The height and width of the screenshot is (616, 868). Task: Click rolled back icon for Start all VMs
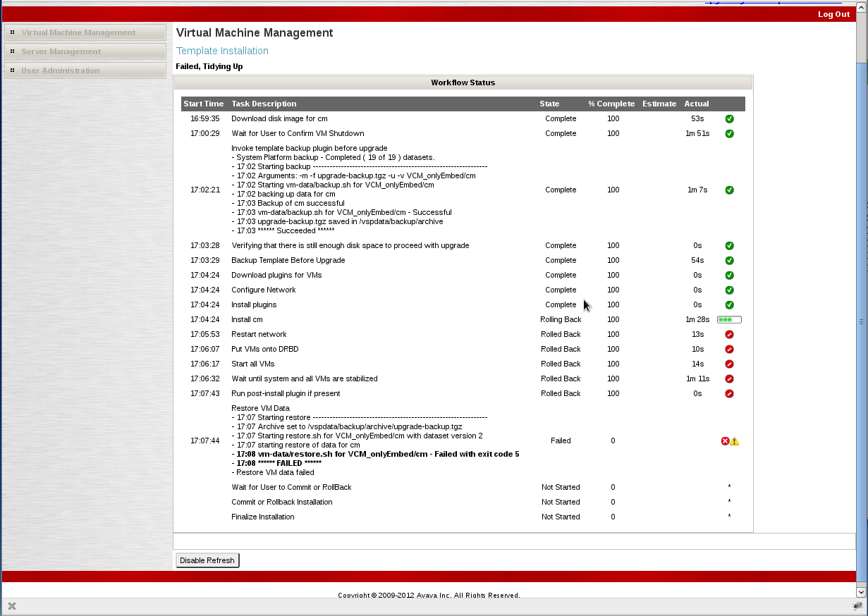click(x=729, y=364)
